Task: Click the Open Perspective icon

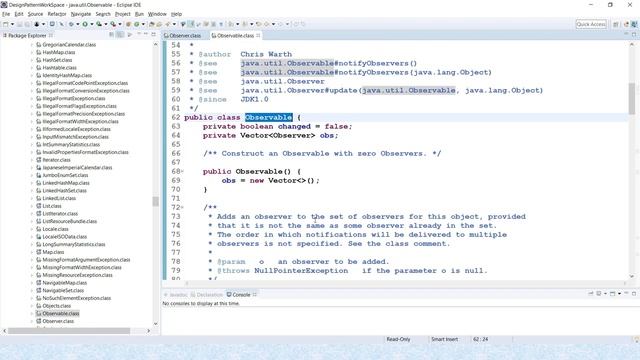Action: point(616,24)
